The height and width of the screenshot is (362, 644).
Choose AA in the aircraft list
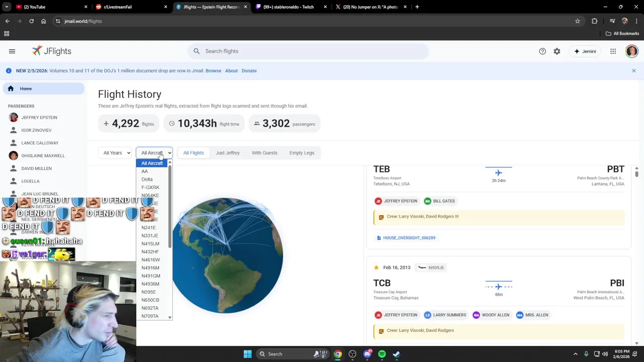(x=152, y=171)
